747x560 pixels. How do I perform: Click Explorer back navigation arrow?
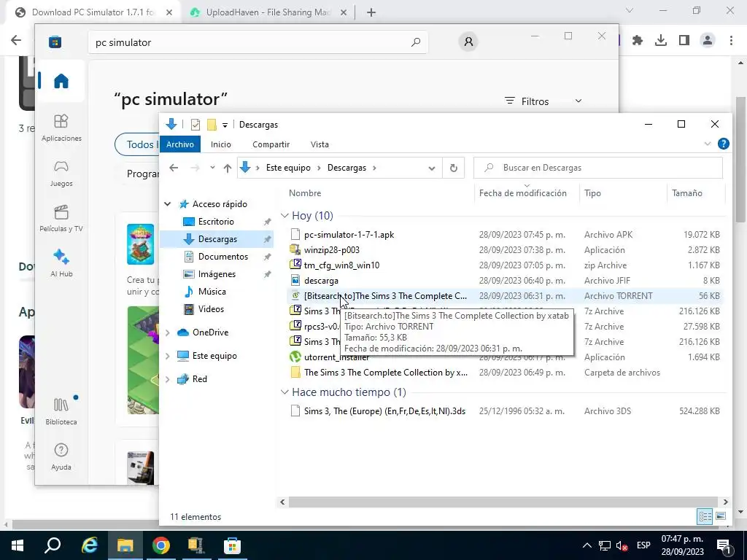tap(174, 168)
